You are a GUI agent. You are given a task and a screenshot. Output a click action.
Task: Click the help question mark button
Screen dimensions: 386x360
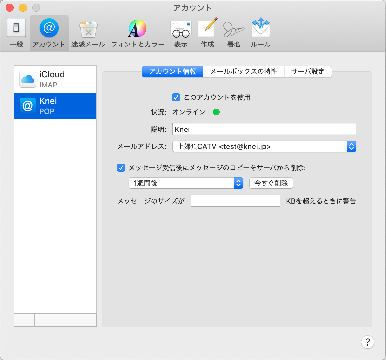click(367, 342)
